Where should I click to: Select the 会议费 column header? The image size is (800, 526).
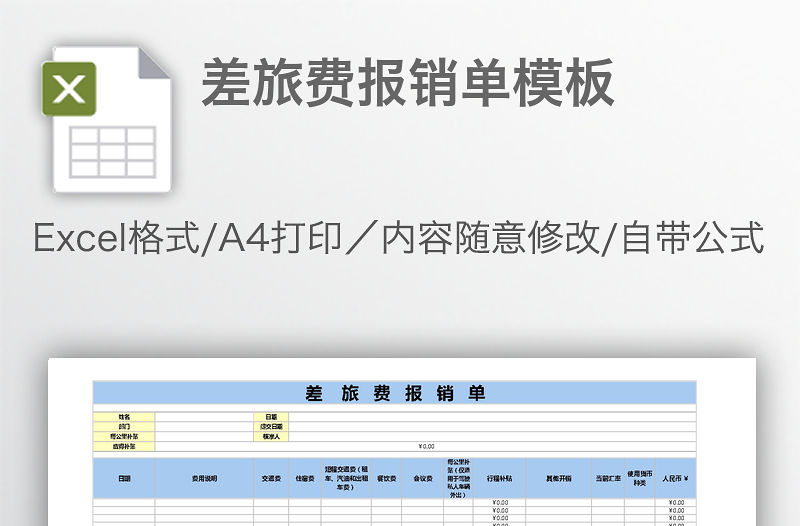(x=423, y=479)
